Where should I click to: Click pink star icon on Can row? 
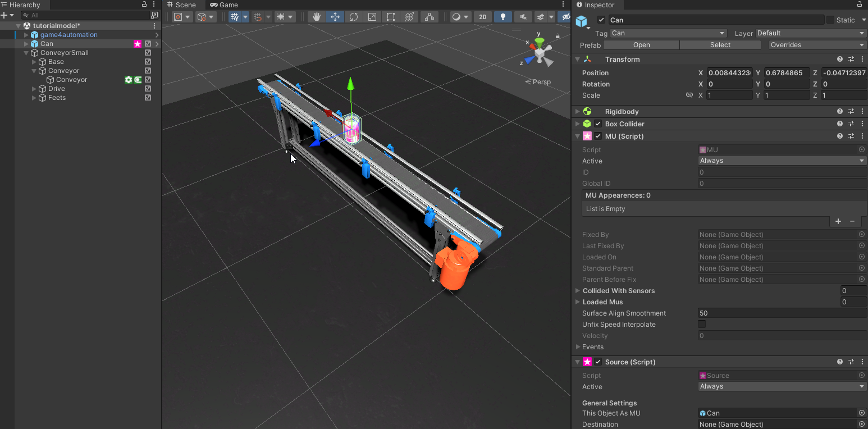137,44
